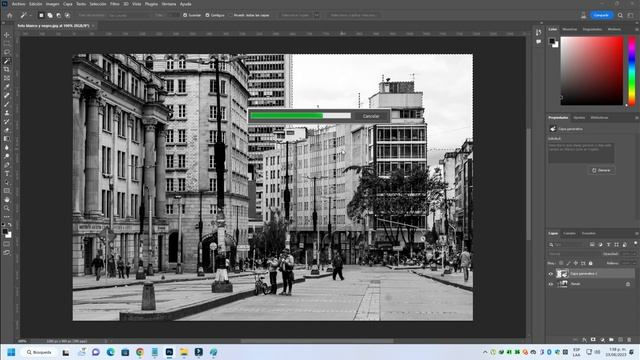Open the History panel icon in collapsed dock
Screen dimensions: 640x360
pyautogui.click(x=539, y=32)
